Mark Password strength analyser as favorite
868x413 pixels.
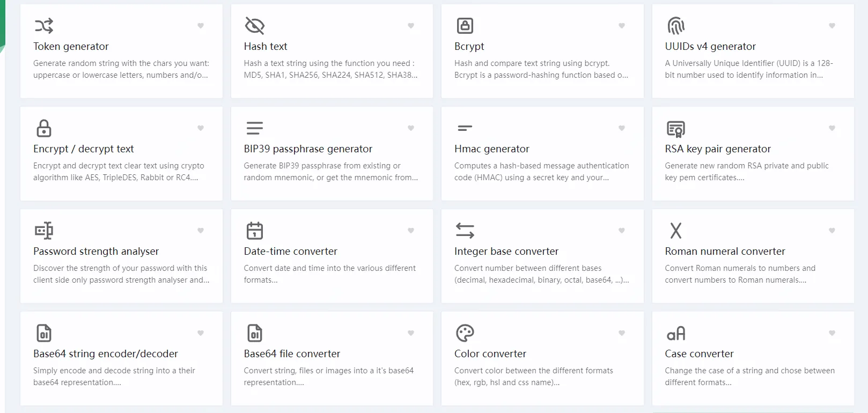point(201,231)
